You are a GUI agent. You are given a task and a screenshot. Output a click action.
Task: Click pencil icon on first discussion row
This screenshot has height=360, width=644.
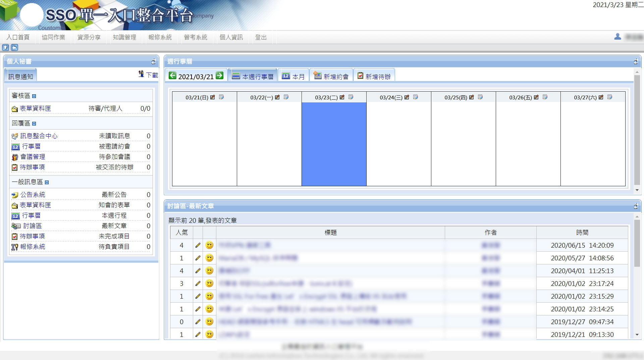pyautogui.click(x=198, y=245)
